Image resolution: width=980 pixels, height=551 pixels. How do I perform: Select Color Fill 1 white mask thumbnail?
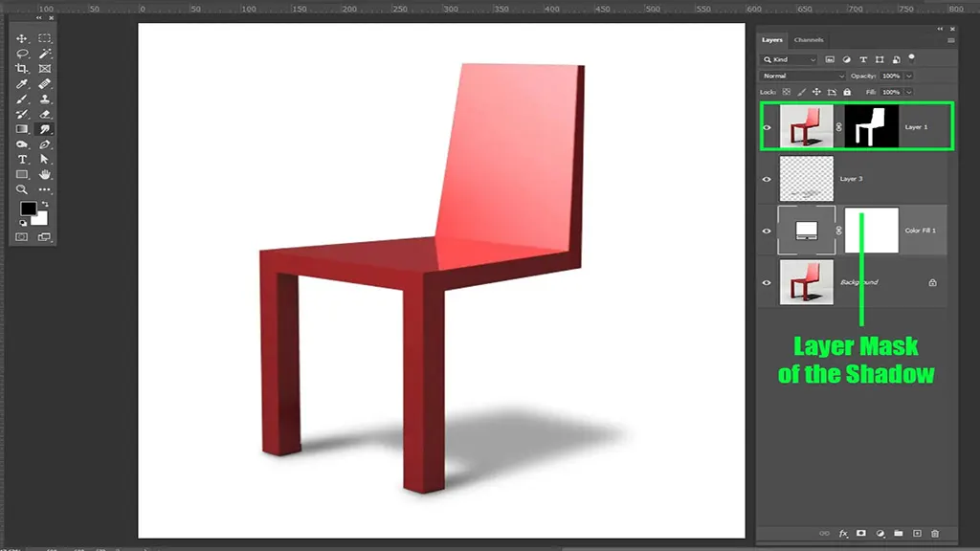pyautogui.click(x=871, y=231)
